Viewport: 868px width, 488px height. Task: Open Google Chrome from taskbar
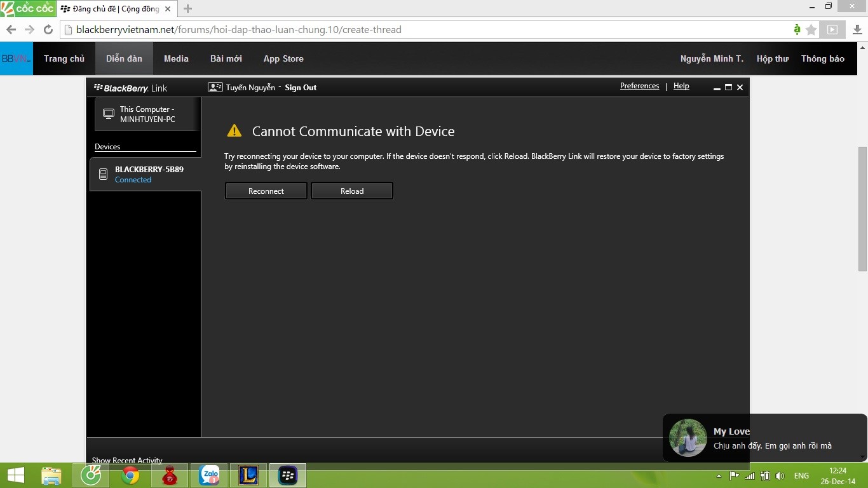(130, 475)
